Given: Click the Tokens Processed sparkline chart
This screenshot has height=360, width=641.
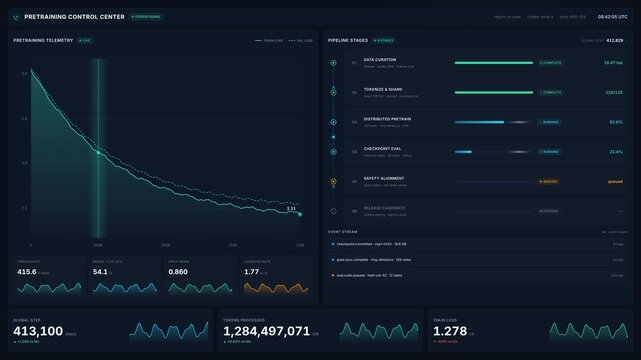Looking at the screenshot, I should pos(379,331).
